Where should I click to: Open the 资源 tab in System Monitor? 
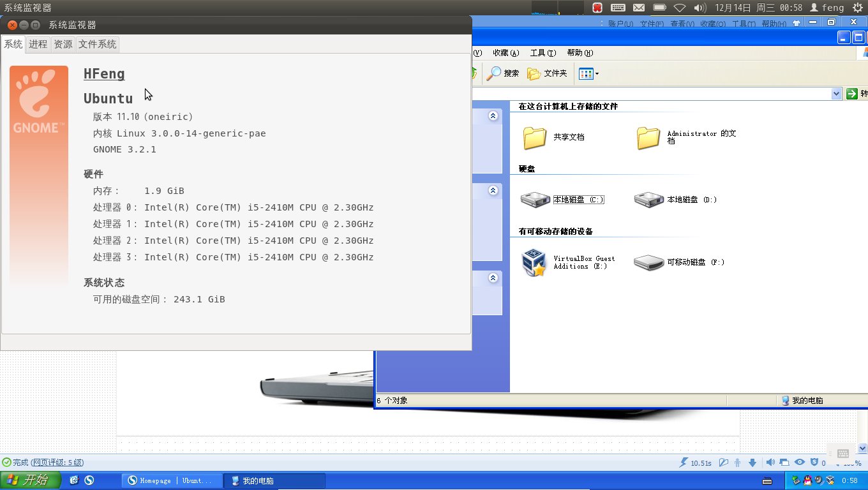point(63,44)
